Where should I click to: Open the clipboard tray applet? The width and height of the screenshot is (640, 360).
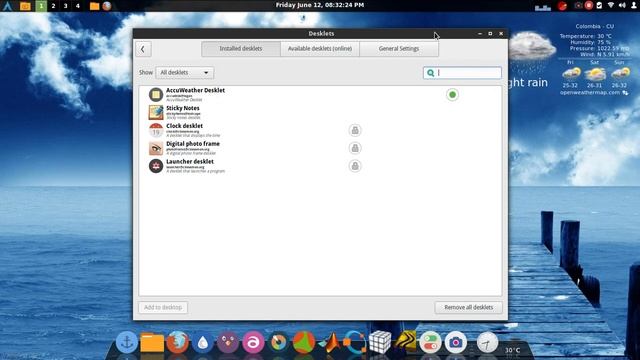[x=599, y=5]
